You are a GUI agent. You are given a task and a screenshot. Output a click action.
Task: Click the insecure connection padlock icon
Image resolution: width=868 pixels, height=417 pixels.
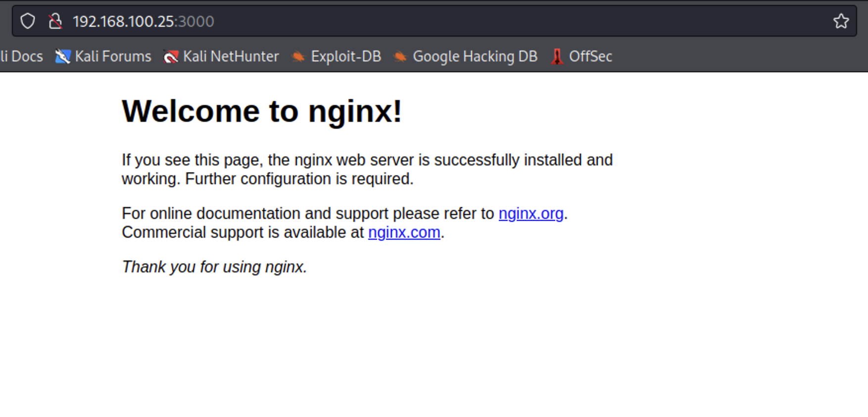[55, 21]
